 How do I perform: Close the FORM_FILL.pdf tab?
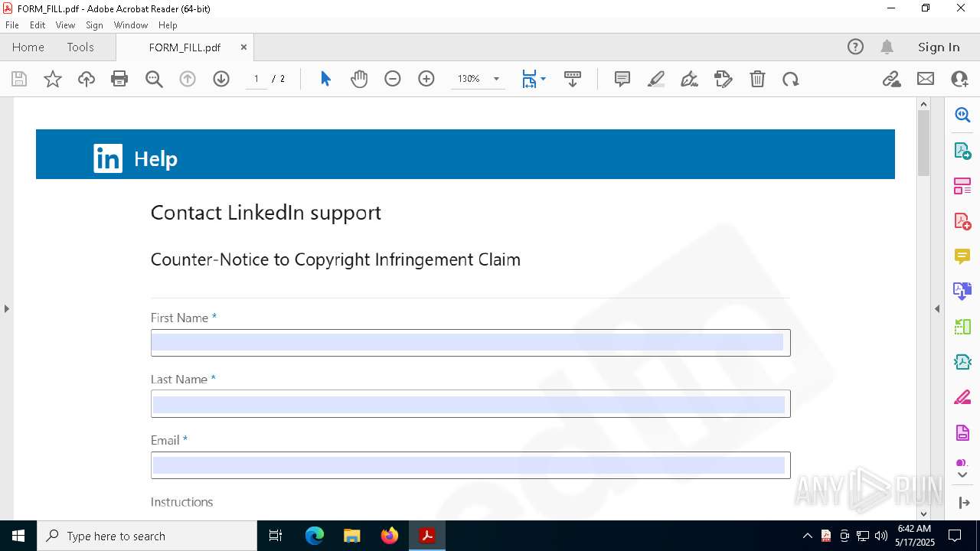pyautogui.click(x=243, y=47)
